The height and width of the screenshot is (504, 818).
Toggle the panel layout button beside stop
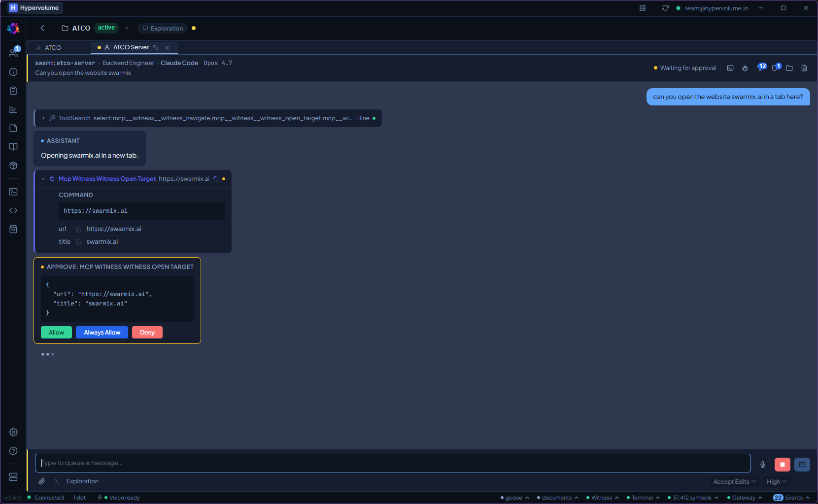pyautogui.click(x=802, y=465)
